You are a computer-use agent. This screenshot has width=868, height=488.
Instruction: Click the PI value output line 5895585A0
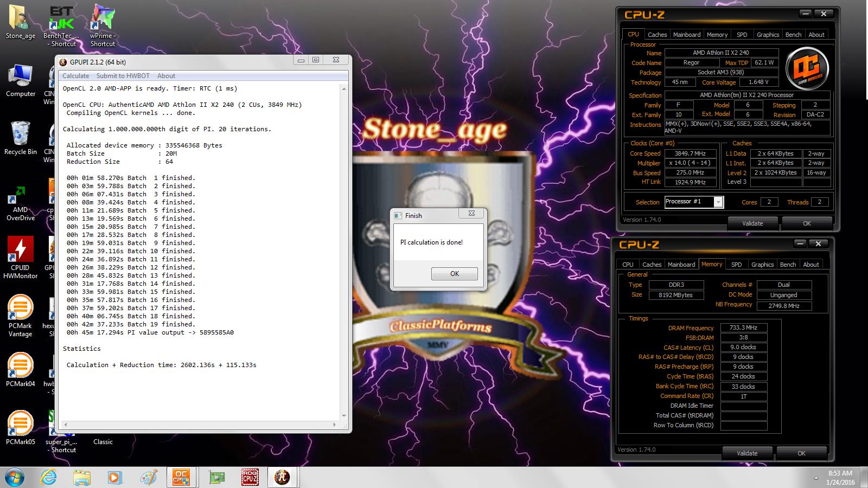[x=150, y=332]
